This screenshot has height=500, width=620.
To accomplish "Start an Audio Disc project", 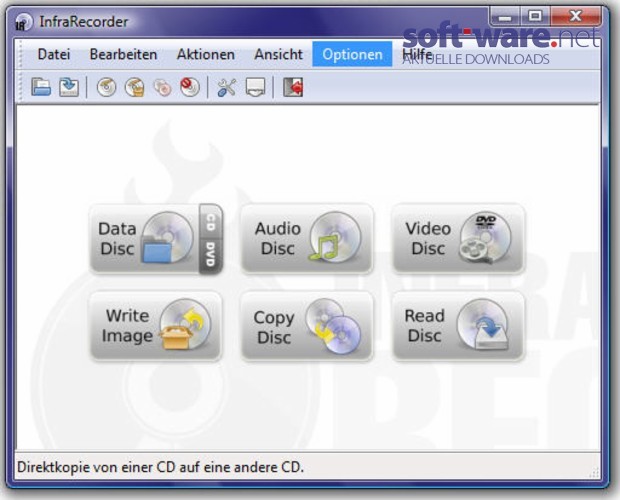I will 307,238.
